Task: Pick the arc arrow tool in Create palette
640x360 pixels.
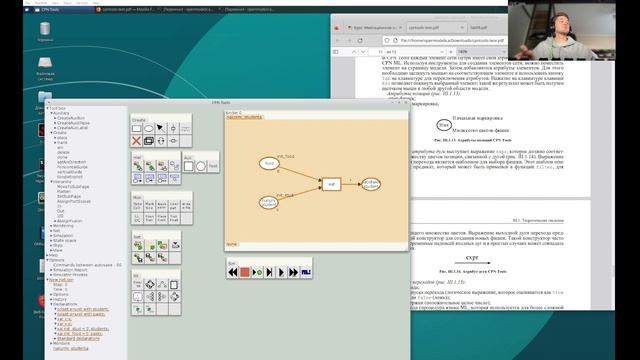Action: click(x=161, y=129)
